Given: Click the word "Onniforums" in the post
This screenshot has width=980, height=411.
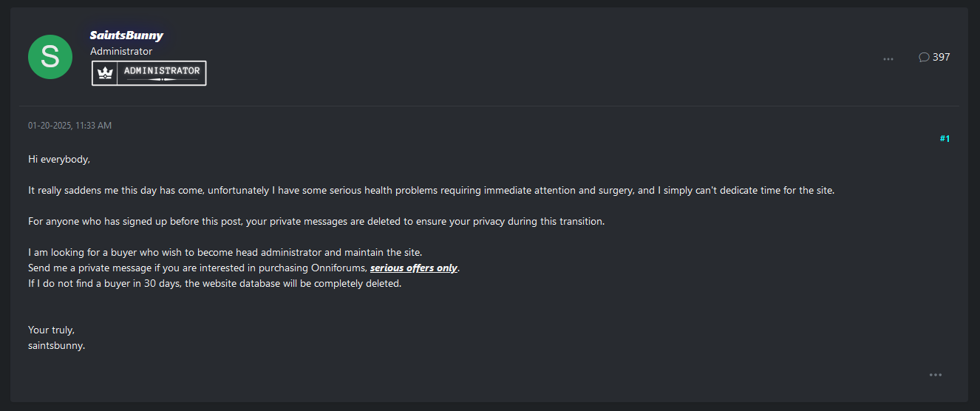Looking at the screenshot, I should [x=341, y=268].
